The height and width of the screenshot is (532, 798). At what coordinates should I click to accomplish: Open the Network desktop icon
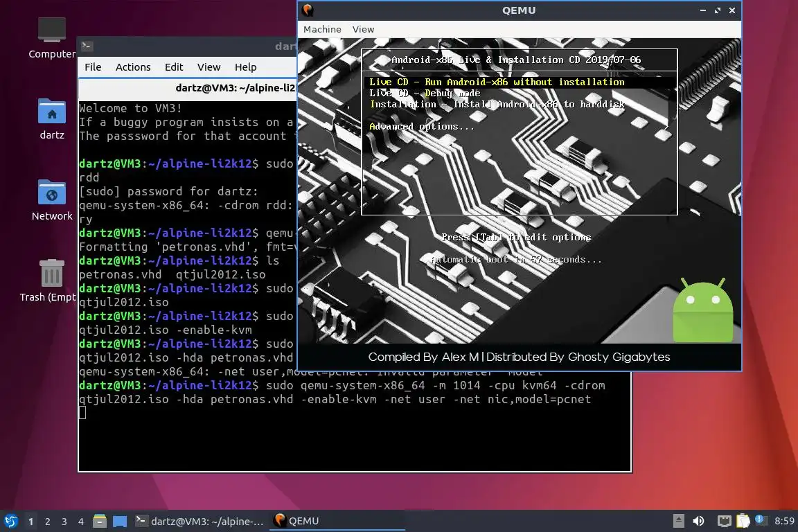[x=51, y=200]
